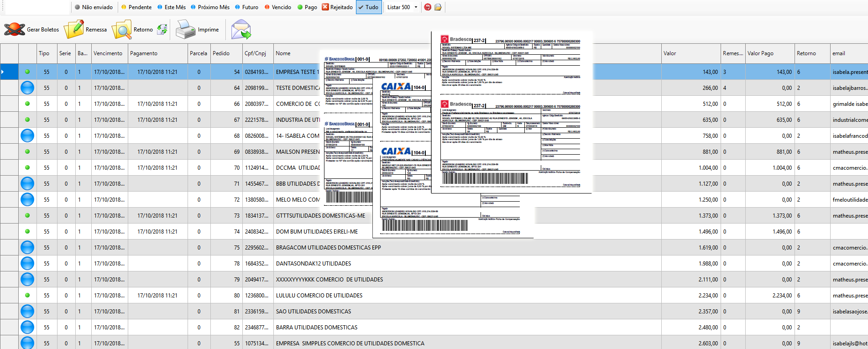Click the Gerar Boletos icon
Screen dimensions: 868x349
[x=15, y=29]
